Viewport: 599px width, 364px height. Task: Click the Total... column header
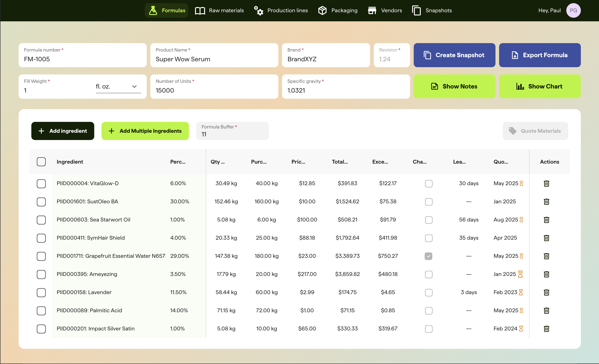[340, 162]
